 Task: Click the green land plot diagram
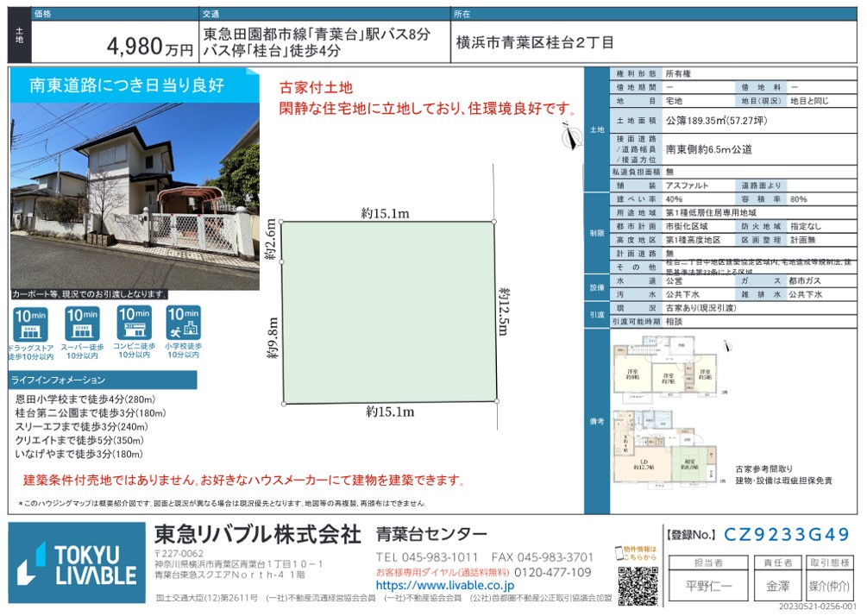[x=388, y=311]
